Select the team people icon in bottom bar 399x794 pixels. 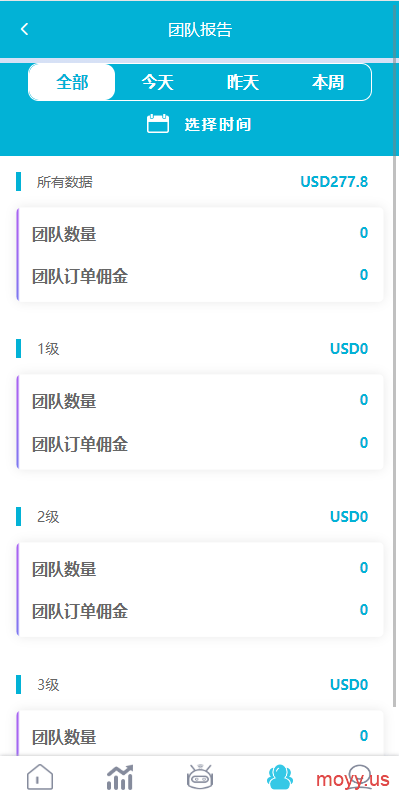click(280, 776)
